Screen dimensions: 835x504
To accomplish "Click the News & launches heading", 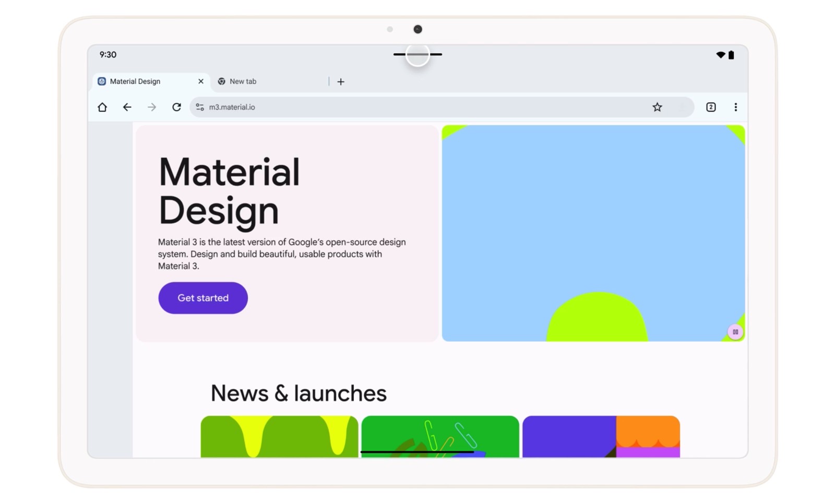I will tap(299, 393).
